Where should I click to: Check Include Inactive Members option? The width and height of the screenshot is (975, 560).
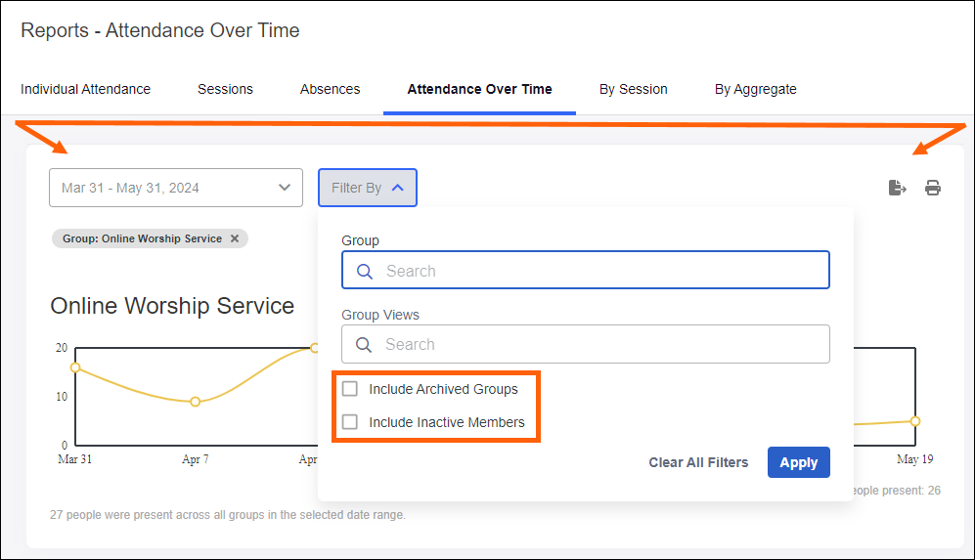[x=350, y=422]
